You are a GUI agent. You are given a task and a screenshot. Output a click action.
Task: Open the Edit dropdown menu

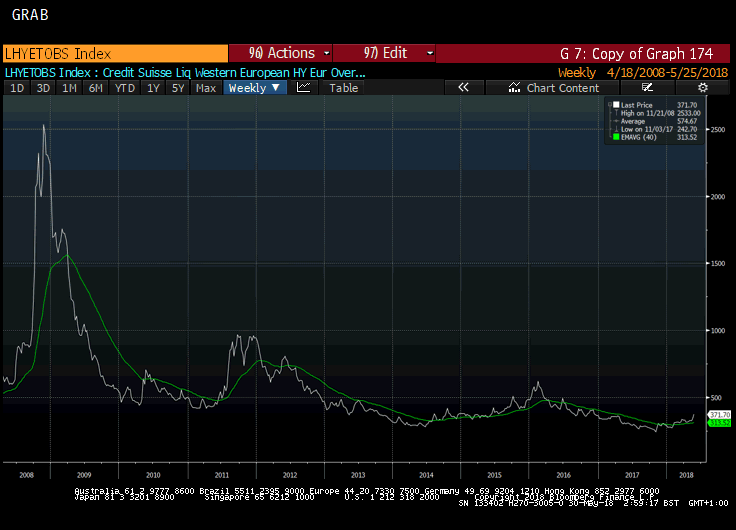coord(384,53)
